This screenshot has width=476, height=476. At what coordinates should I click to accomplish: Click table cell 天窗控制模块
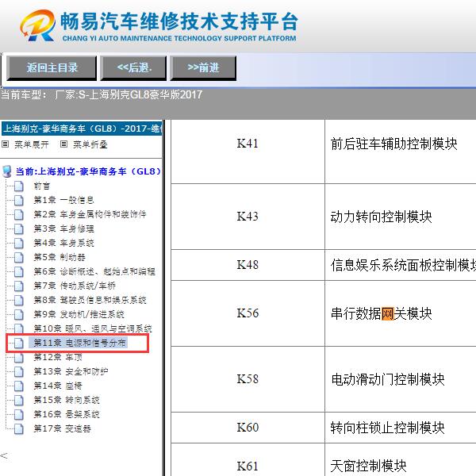point(401,460)
